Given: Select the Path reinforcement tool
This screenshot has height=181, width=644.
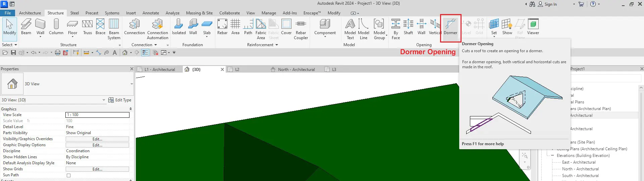Looking at the screenshot, I should coord(248,27).
